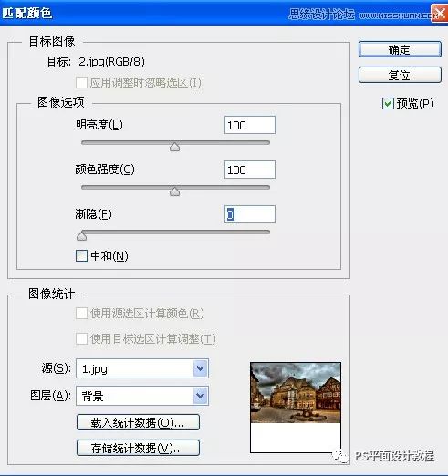The image size is (448, 476).
Task: Open the 图层(A) layer dropdown showing 背景
Action: click(x=142, y=396)
